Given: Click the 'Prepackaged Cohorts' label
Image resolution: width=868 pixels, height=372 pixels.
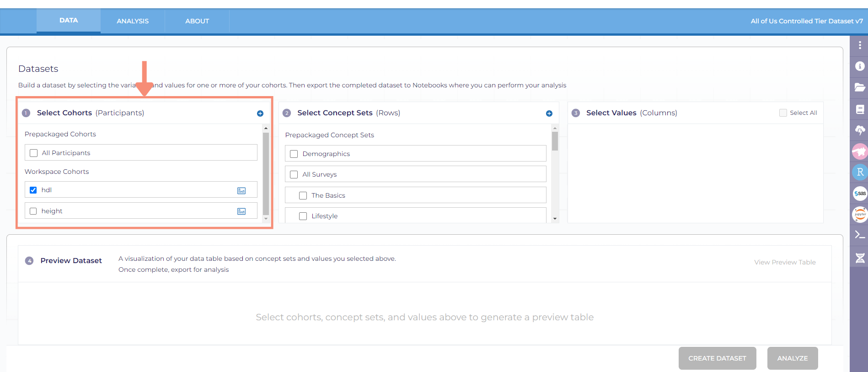Looking at the screenshot, I should 60,134.
